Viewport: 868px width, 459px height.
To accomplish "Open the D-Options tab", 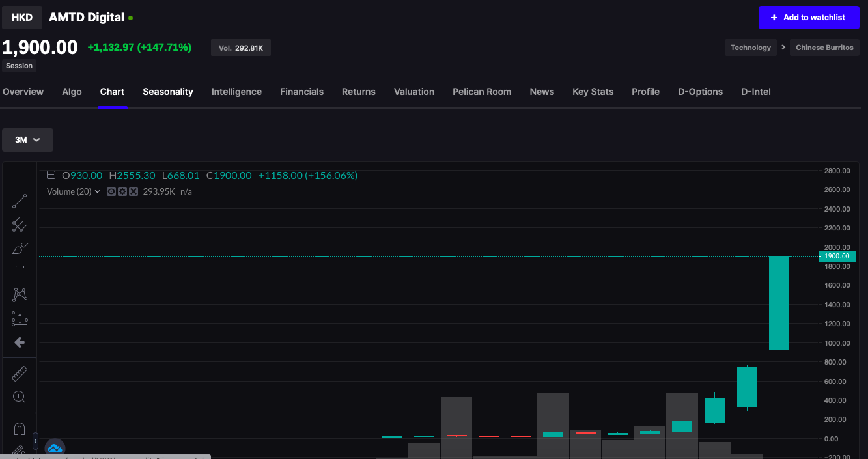I will 700,92.
